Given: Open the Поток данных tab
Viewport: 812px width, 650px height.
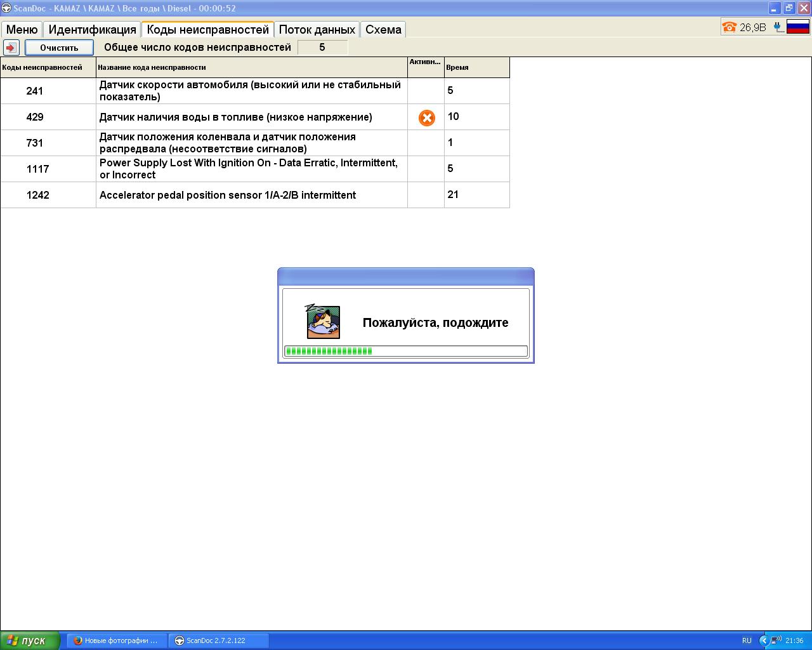Looking at the screenshot, I should tap(317, 30).
